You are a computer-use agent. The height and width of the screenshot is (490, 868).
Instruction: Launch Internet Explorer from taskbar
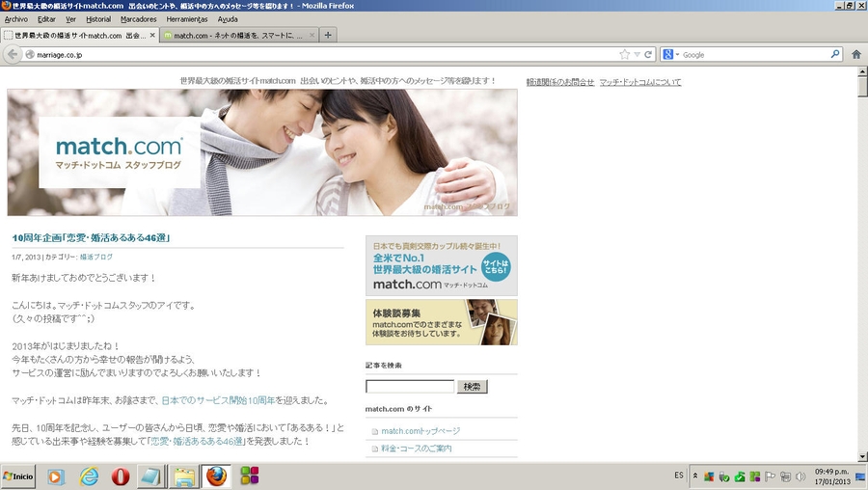point(89,476)
